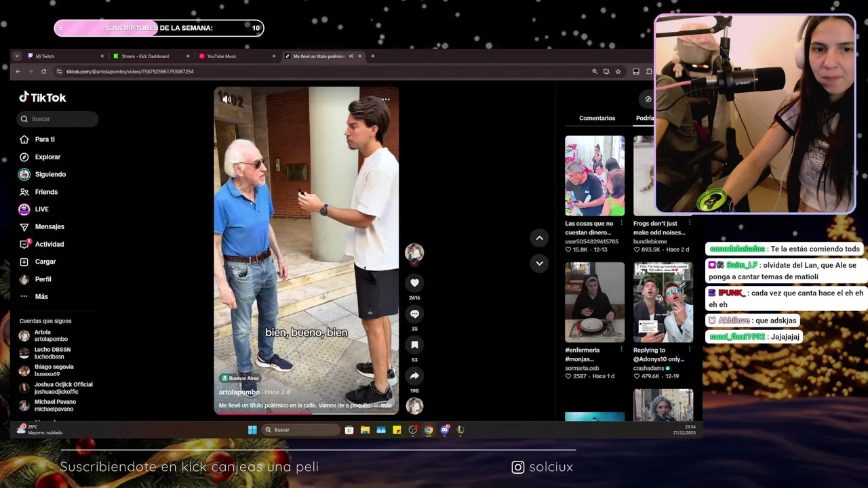Viewport: 868px width, 488px height.
Task: Switch to the Comentarios tab
Action: click(x=597, y=118)
